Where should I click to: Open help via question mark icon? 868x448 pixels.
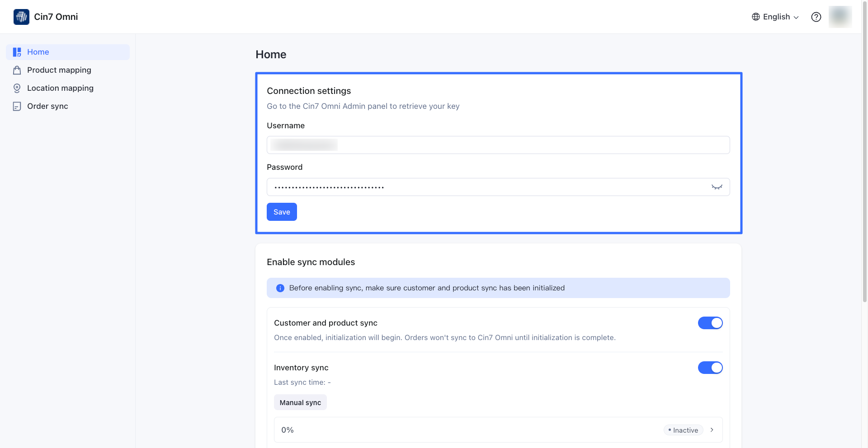tap(816, 17)
